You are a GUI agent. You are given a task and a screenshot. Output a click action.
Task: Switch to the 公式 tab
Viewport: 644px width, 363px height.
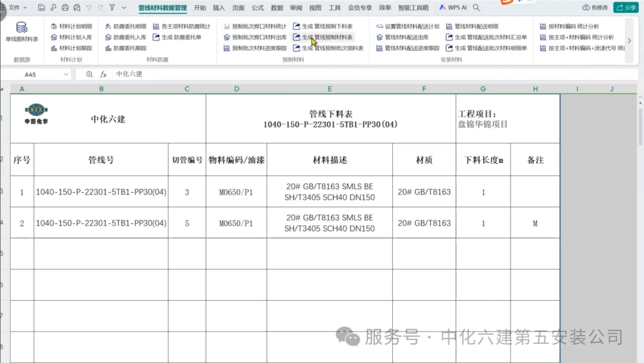pyautogui.click(x=258, y=7)
